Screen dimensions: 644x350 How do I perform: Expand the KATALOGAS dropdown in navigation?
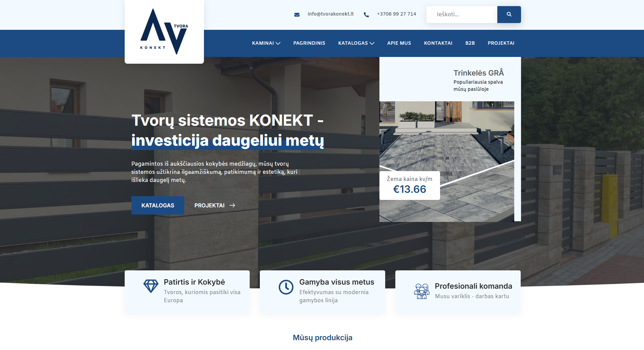pyautogui.click(x=356, y=43)
